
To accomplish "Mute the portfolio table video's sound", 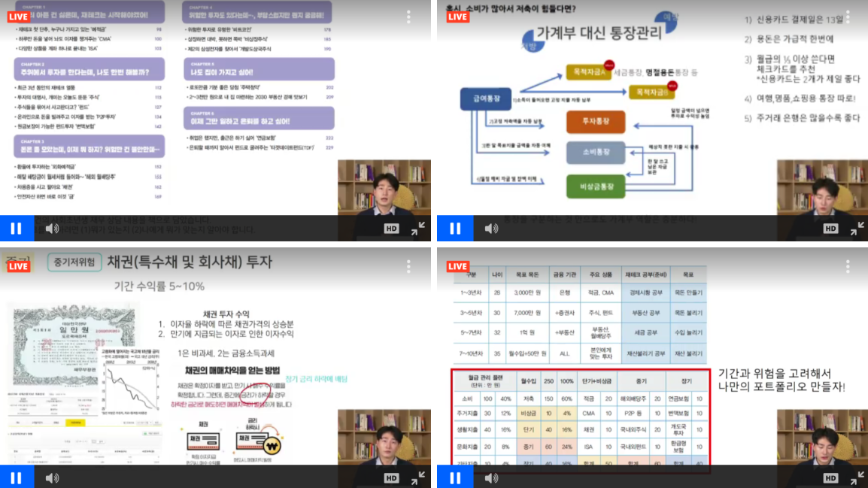I will 491,477.
